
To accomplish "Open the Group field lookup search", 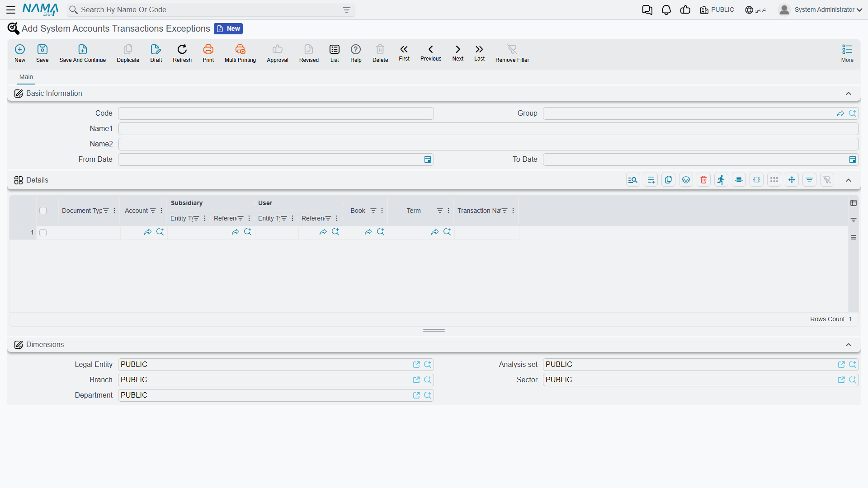I will coord(853,113).
